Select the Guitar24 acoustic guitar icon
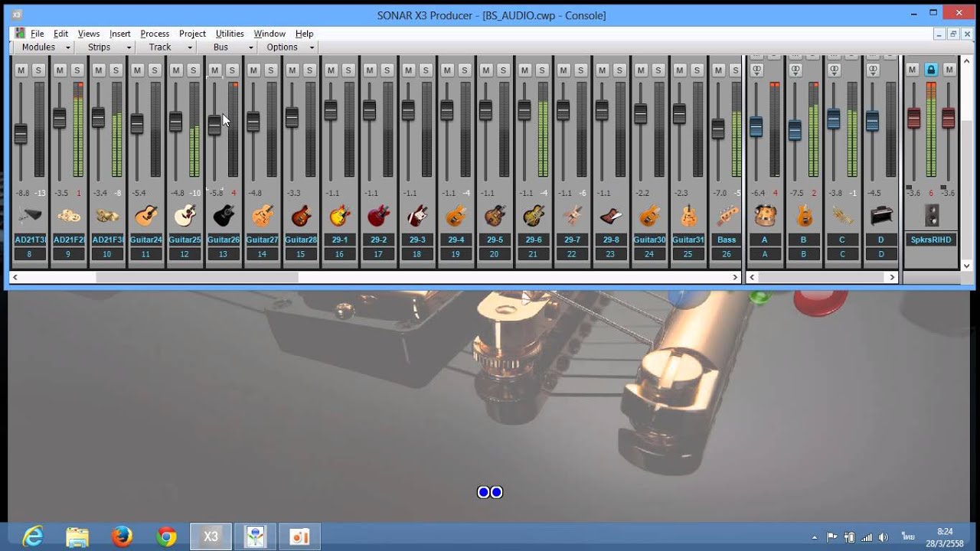 point(145,216)
